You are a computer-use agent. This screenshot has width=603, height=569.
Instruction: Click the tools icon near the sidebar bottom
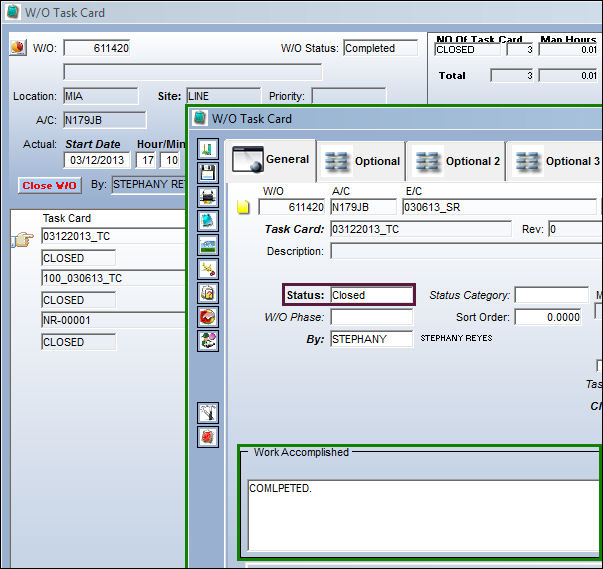(208, 413)
